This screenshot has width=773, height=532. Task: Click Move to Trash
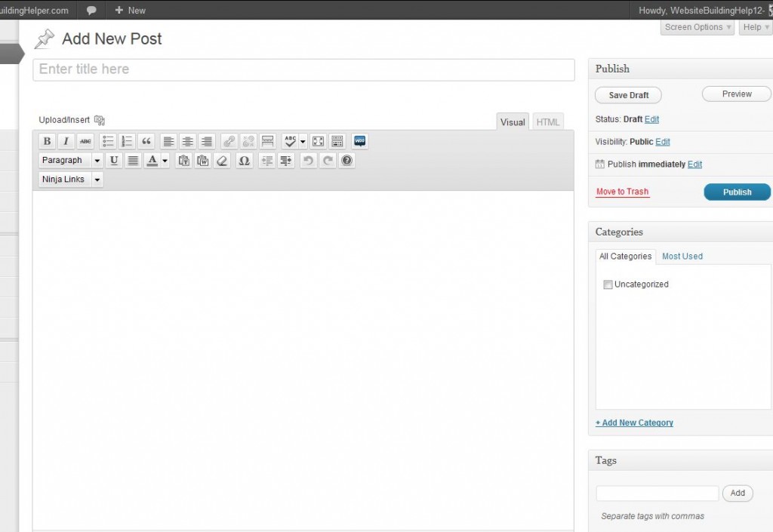coord(623,192)
